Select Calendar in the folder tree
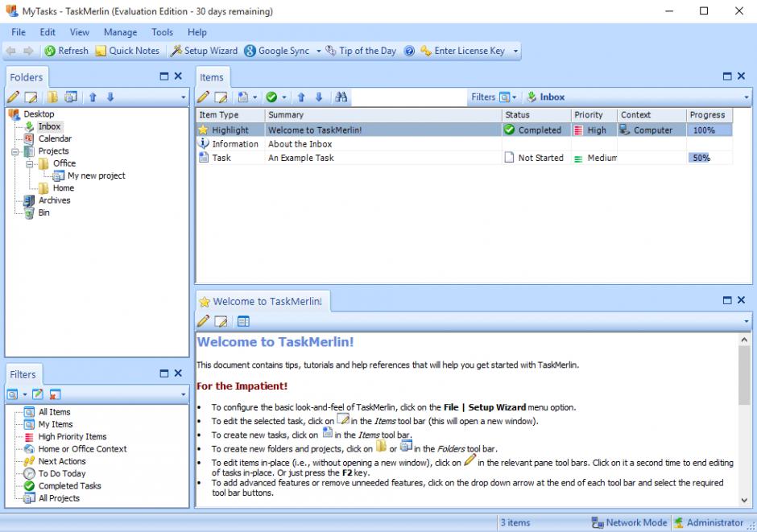The image size is (757, 532). point(55,138)
